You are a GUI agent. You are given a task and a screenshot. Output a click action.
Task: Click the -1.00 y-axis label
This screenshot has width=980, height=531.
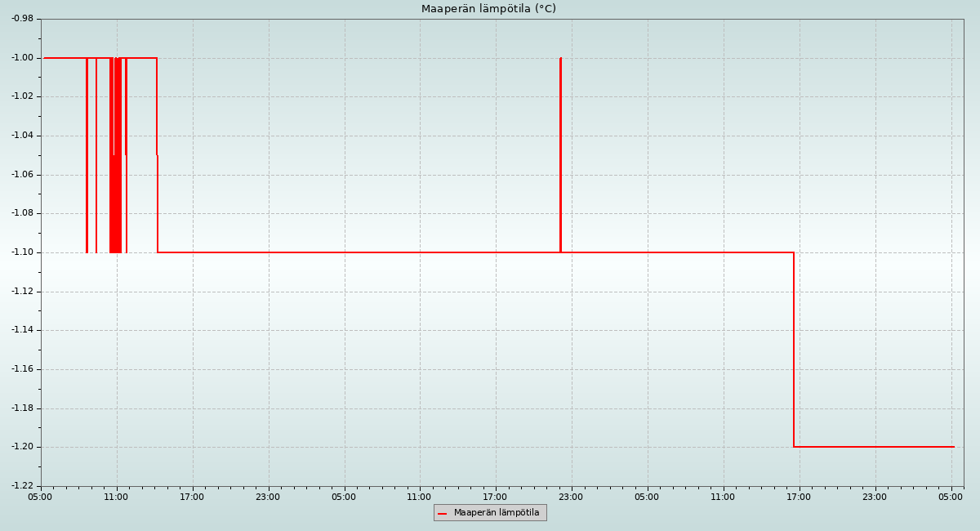tap(22, 58)
